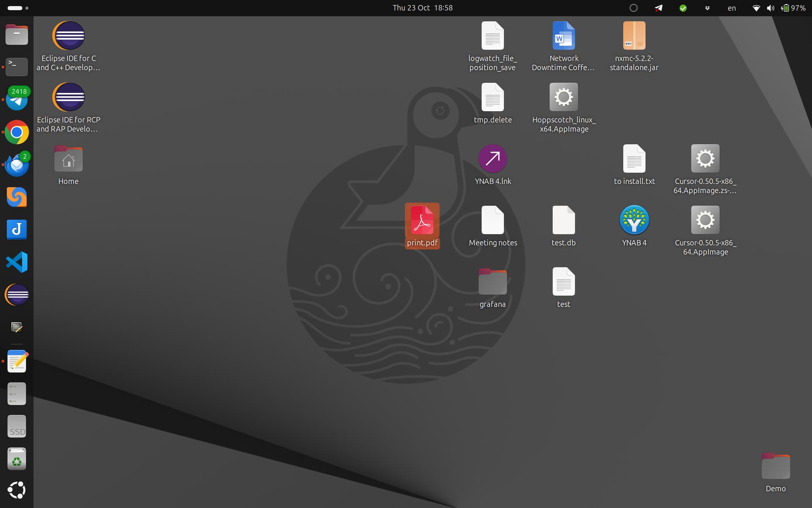
Task: Open the Telegram dock icon
Action: click(x=17, y=100)
